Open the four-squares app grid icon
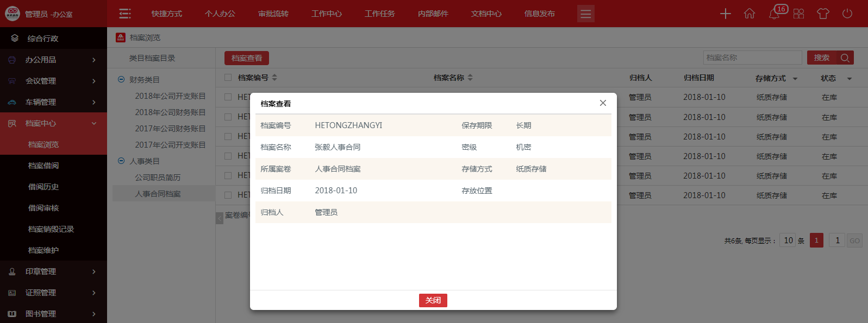This screenshot has width=868, height=323. coord(798,14)
